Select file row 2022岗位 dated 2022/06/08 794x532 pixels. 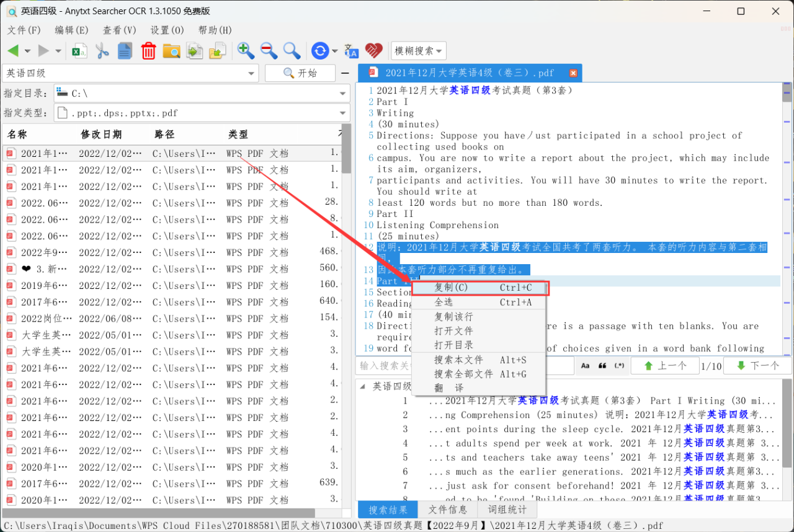click(x=172, y=319)
